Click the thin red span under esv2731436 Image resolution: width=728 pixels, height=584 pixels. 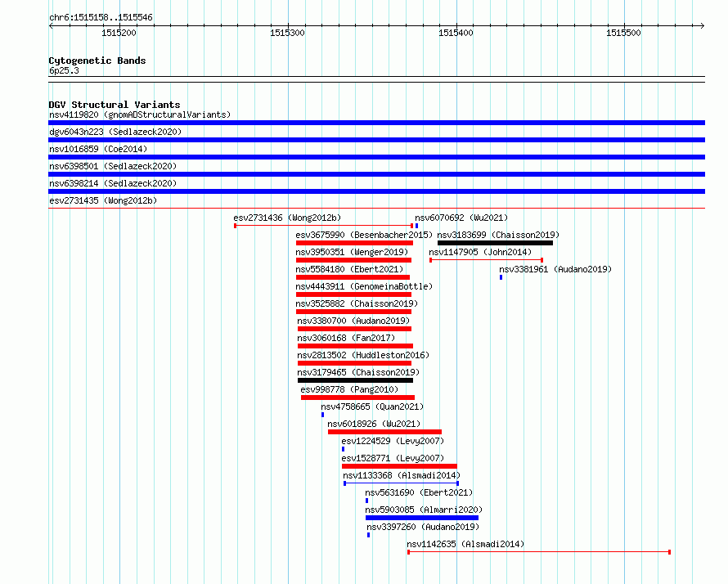324,226
